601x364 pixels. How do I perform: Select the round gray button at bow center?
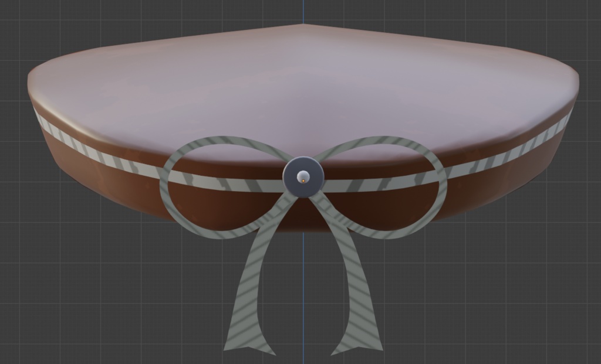[x=303, y=177]
